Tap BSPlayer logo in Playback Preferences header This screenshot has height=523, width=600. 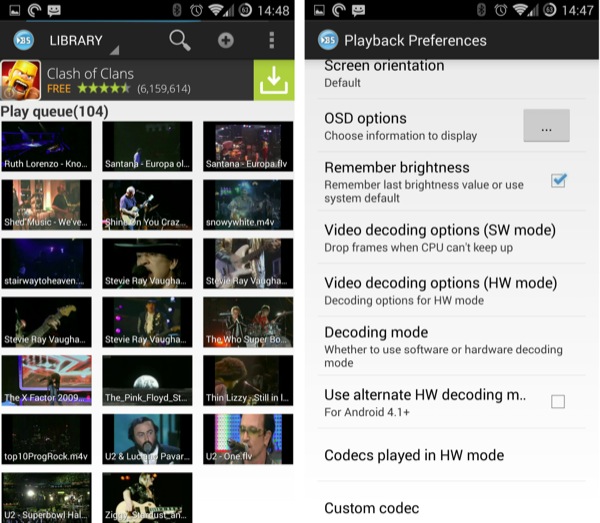(328, 40)
